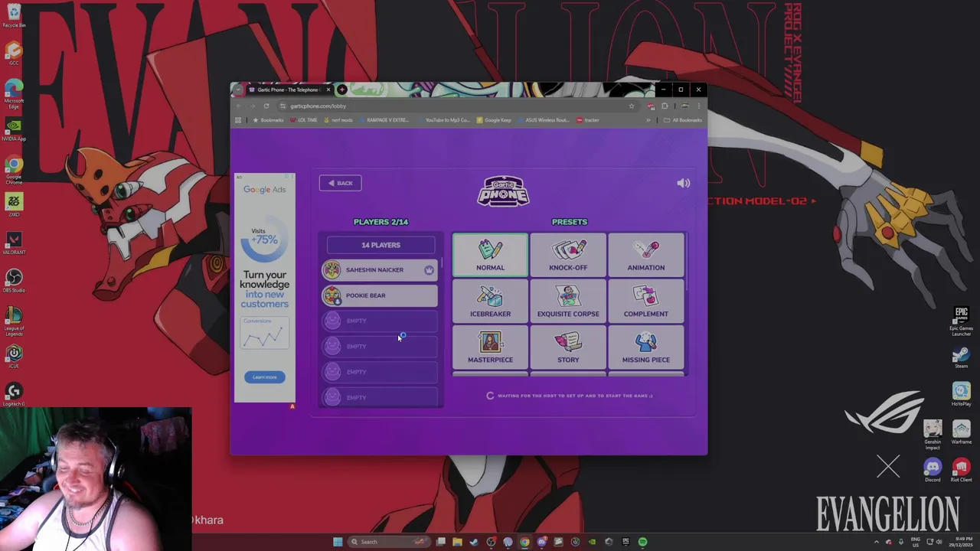The width and height of the screenshot is (980, 551).
Task: Open the LOL TIME bookmark
Action: pos(303,120)
